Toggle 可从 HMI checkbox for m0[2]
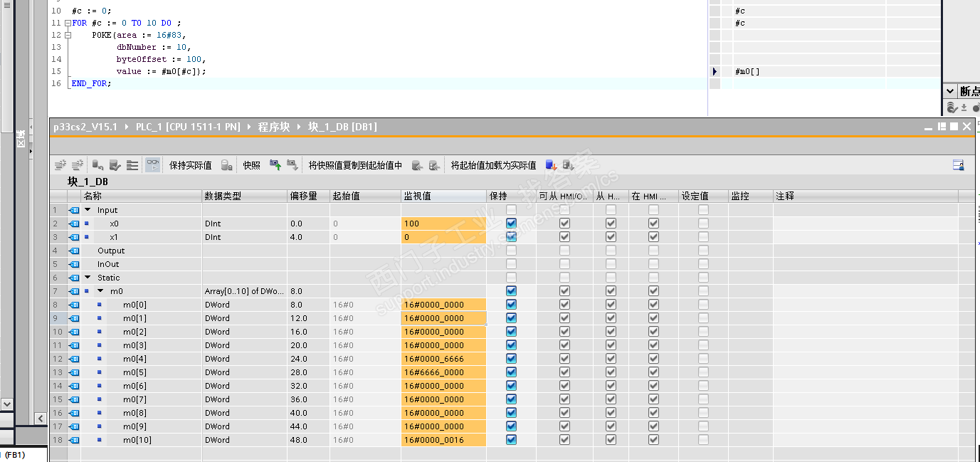Image resolution: width=980 pixels, height=462 pixels. 564,332
